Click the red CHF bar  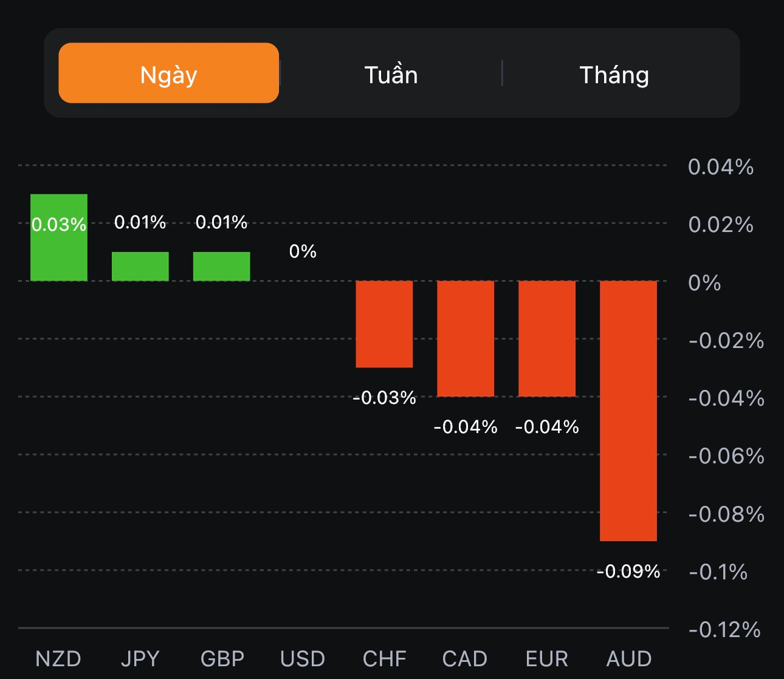pos(384,324)
